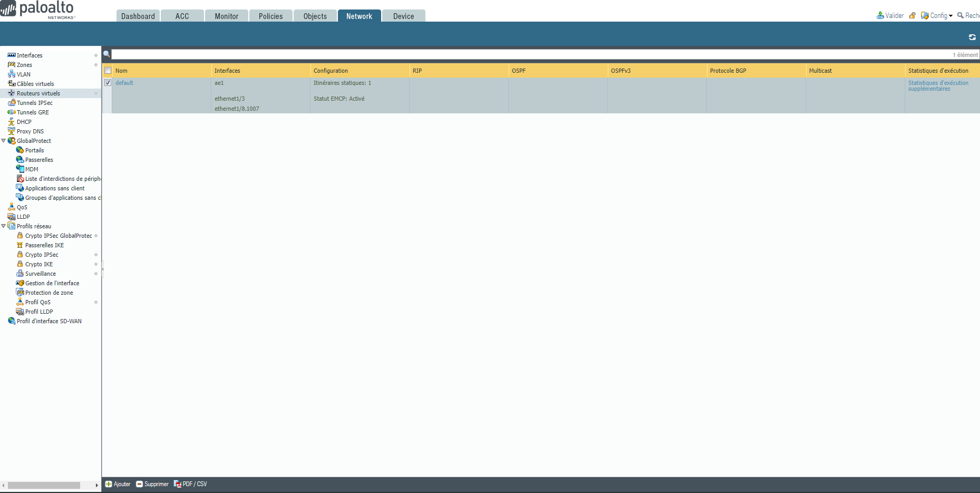980x493 pixels.
Task: Switch to the ACC tab
Action: click(182, 16)
